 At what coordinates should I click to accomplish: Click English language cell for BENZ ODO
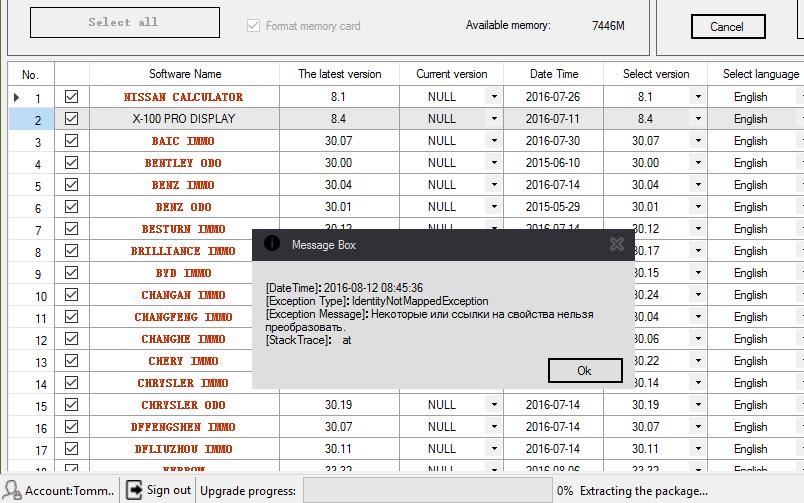(750, 207)
